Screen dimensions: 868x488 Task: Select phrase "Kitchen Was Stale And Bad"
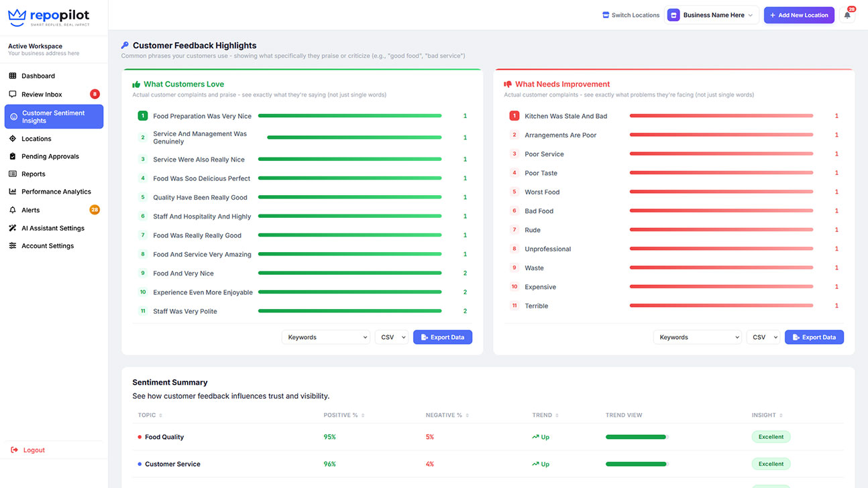click(x=565, y=116)
